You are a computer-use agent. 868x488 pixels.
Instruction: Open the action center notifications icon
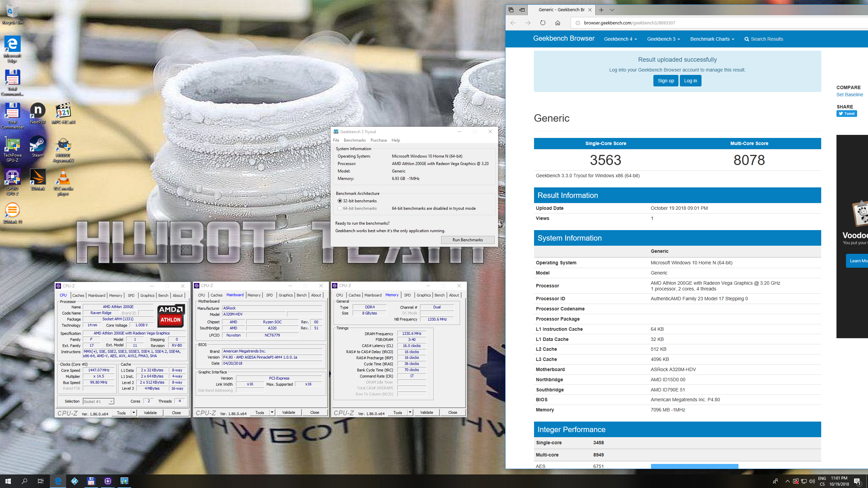(857, 481)
